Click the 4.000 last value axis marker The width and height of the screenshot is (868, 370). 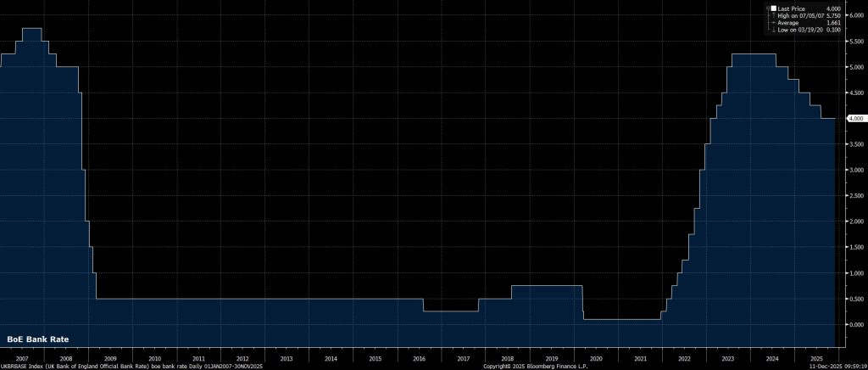(854, 119)
